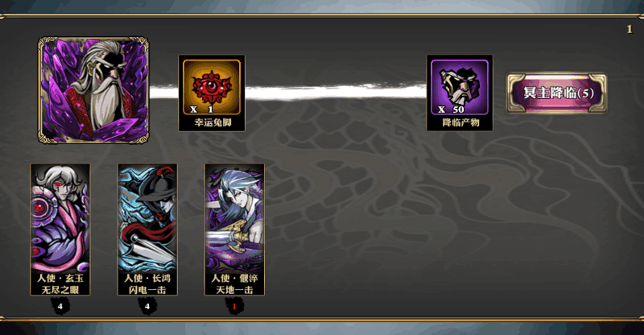Select the 降临产物 purple item icon

[x=460, y=87]
